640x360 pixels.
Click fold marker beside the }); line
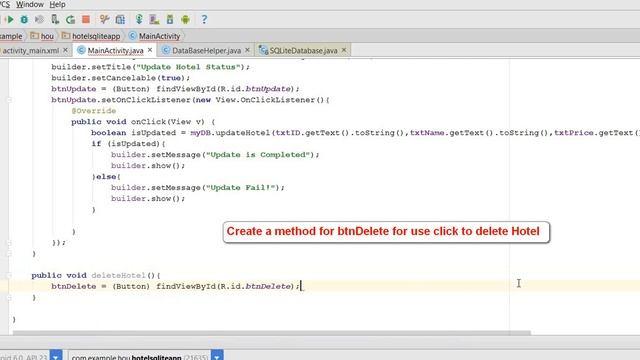(9, 243)
